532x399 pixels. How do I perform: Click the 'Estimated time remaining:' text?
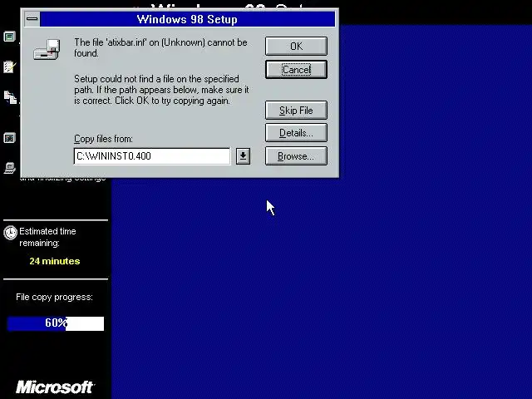pyautogui.click(x=47, y=237)
